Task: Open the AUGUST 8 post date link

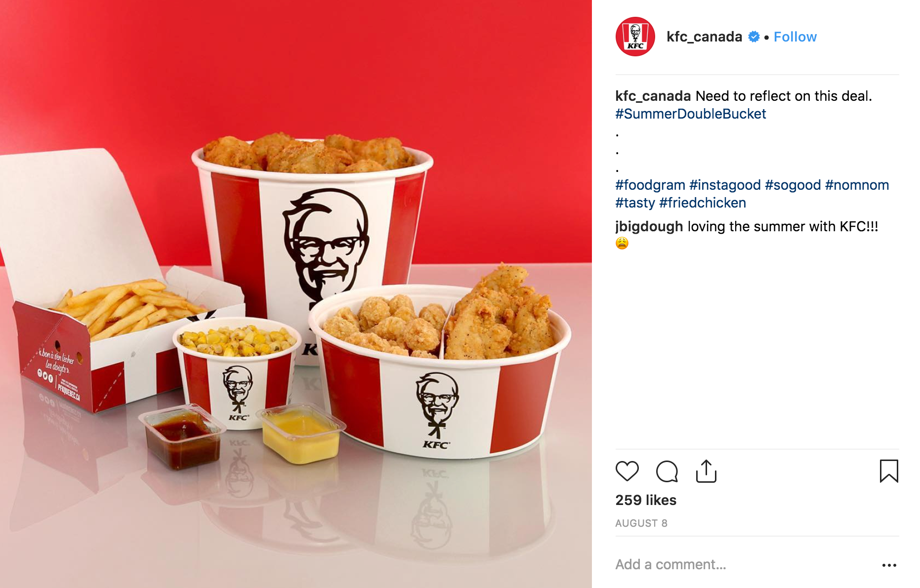Action: [641, 523]
